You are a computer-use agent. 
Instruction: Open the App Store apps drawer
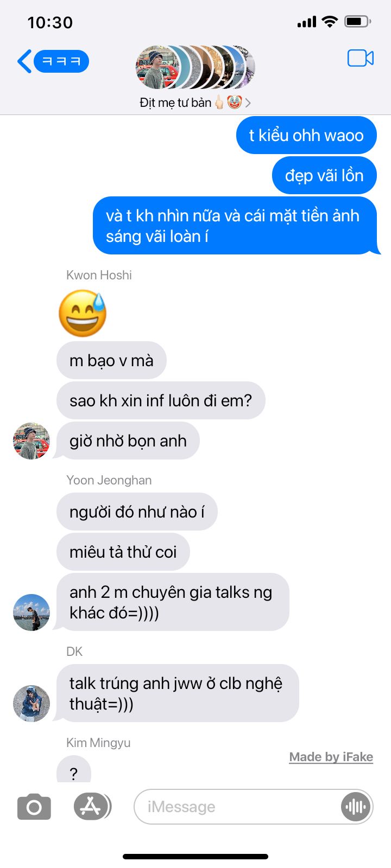[92, 806]
